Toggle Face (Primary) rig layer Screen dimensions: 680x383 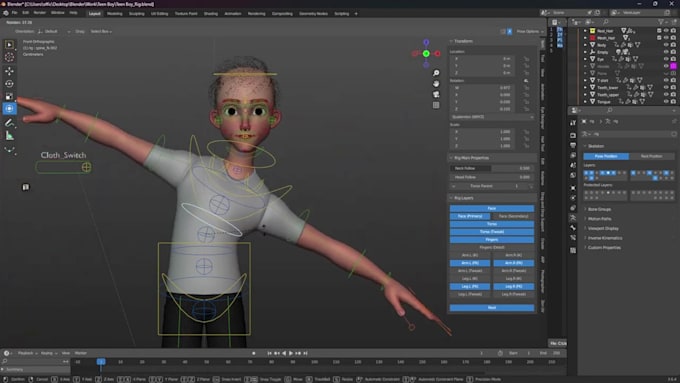coord(470,216)
